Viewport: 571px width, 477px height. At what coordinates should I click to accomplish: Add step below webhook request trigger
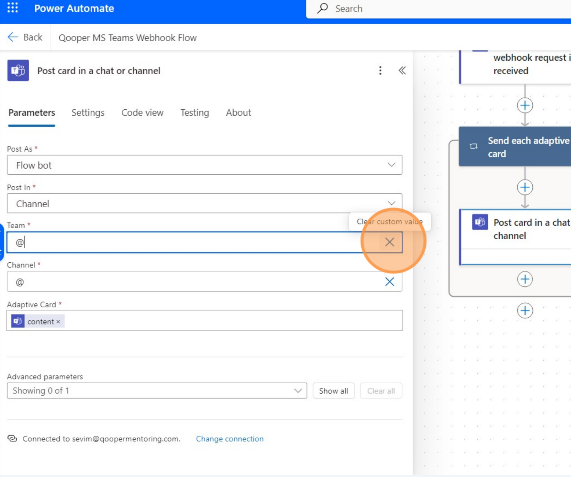(525, 106)
